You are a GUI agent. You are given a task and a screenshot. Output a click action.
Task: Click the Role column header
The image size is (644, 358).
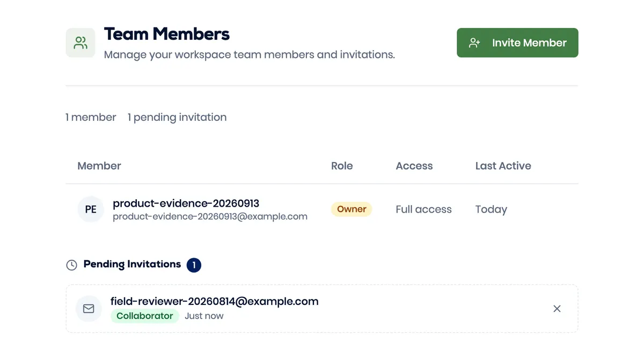pos(342,166)
